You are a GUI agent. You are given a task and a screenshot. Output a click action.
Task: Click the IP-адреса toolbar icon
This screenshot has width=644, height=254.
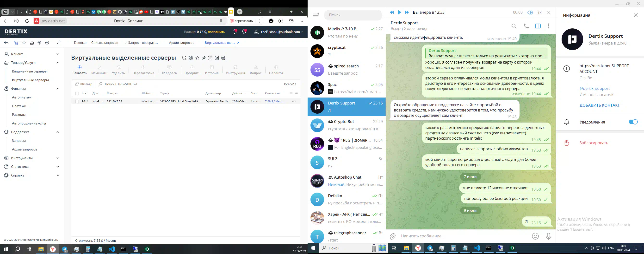click(169, 67)
